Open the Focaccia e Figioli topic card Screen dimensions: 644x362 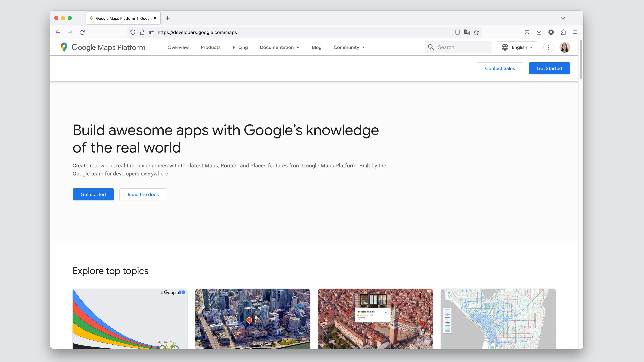375,319
